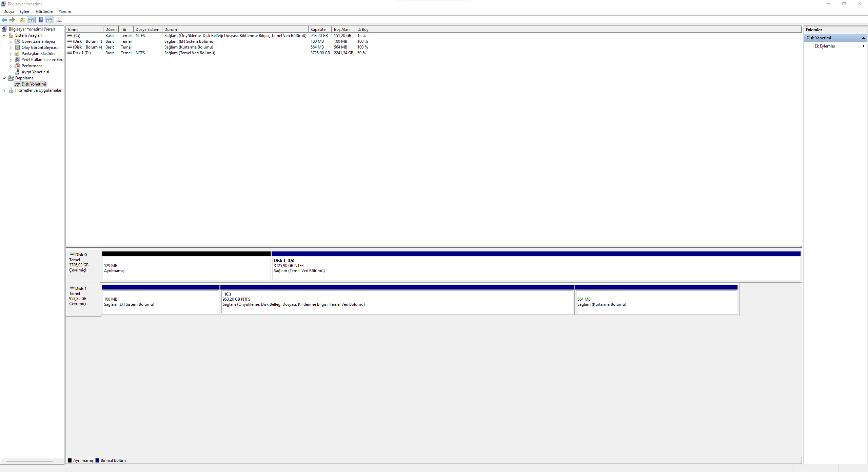Collapse the Disk Yönetimi actions section arrow
Image resolution: width=868 pixels, height=472 pixels.
[x=863, y=38]
